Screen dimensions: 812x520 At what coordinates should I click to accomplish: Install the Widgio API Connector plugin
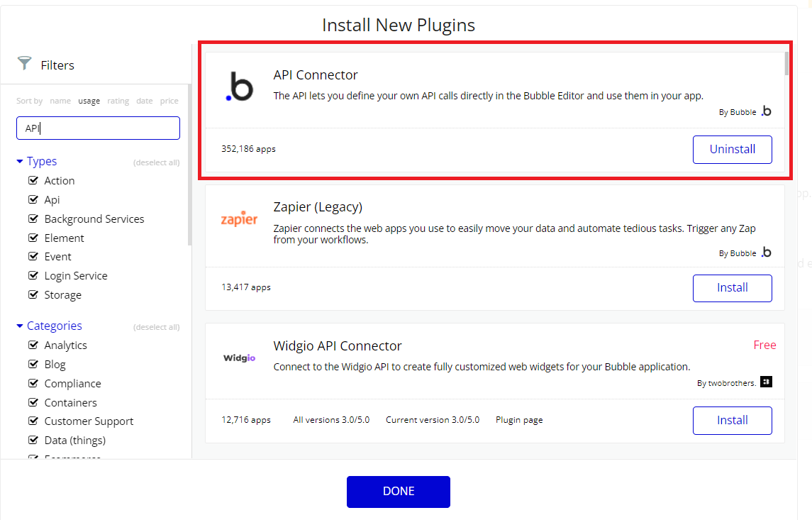coord(733,421)
